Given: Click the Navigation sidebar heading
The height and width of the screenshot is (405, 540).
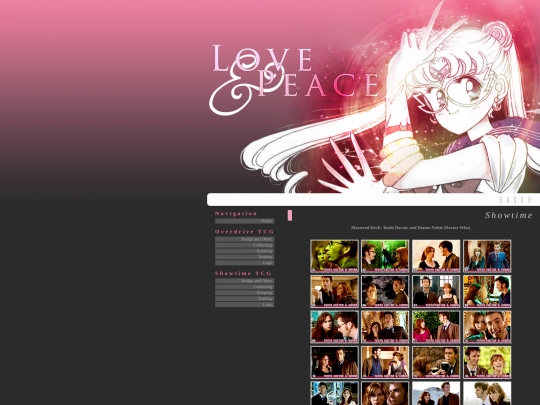Looking at the screenshot, I should [x=236, y=214].
